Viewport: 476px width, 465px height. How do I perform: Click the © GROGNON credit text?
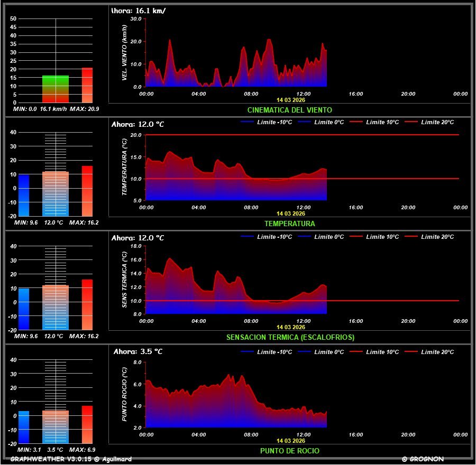pyautogui.click(x=423, y=459)
